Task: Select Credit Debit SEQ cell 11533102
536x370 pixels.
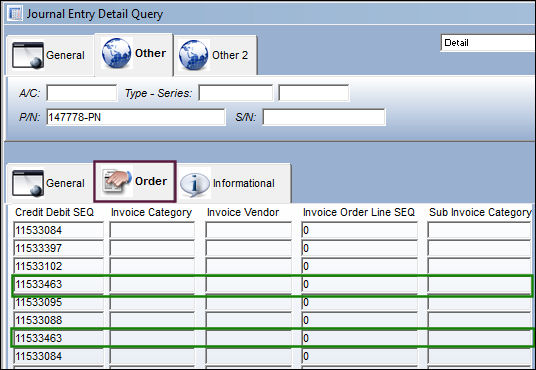Action: pyautogui.click(x=58, y=266)
